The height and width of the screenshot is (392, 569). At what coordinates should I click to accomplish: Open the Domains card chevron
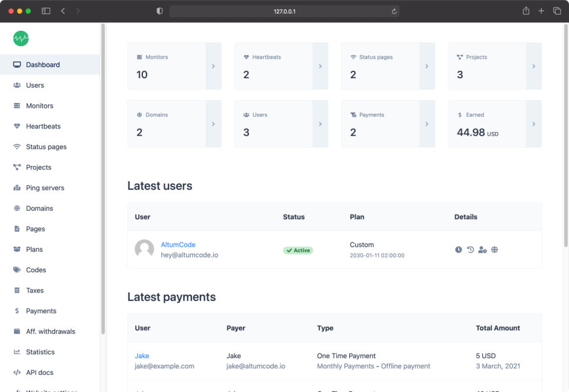pyautogui.click(x=213, y=124)
